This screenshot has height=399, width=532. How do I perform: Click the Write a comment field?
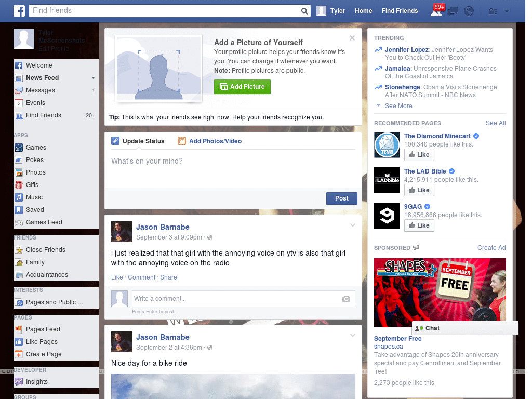tap(244, 299)
